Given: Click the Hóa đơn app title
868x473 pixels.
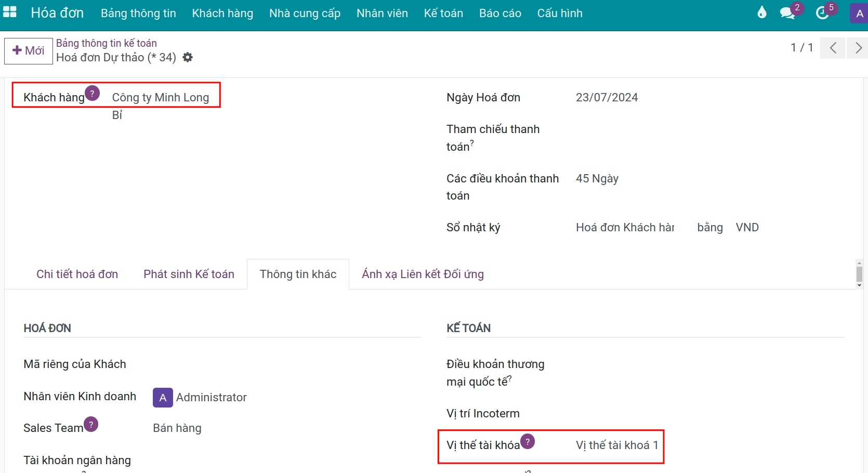Looking at the screenshot, I should click(x=57, y=12).
